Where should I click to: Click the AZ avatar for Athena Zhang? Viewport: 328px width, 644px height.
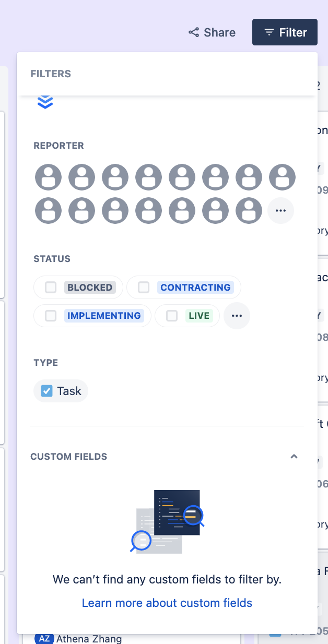point(44,638)
